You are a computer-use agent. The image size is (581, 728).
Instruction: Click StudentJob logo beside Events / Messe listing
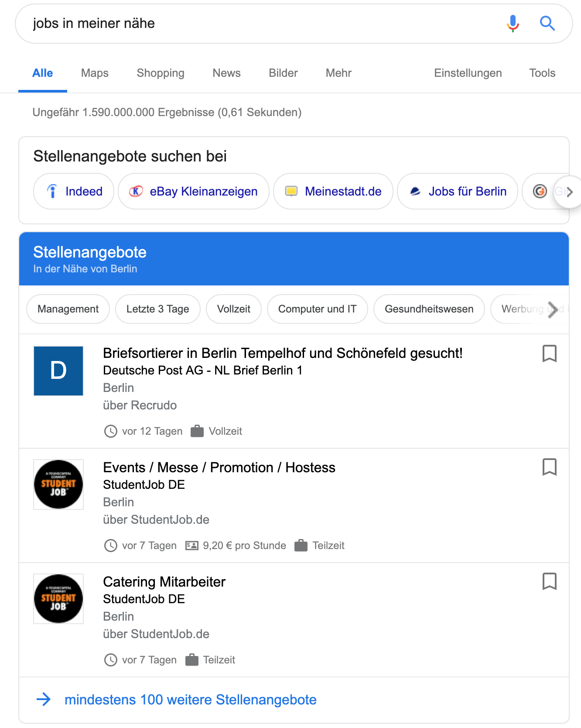click(58, 484)
